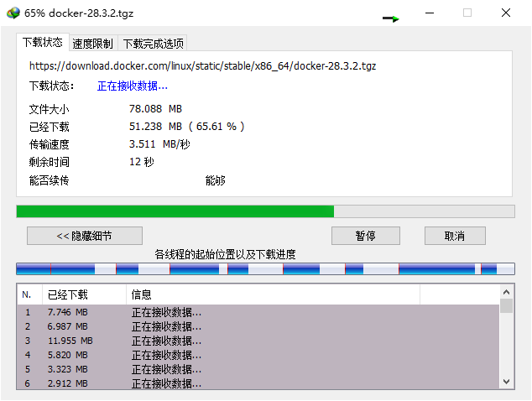Pause the download with 暂停 button
Image resolution: width=532 pixels, height=401 pixels.
[x=365, y=236]
